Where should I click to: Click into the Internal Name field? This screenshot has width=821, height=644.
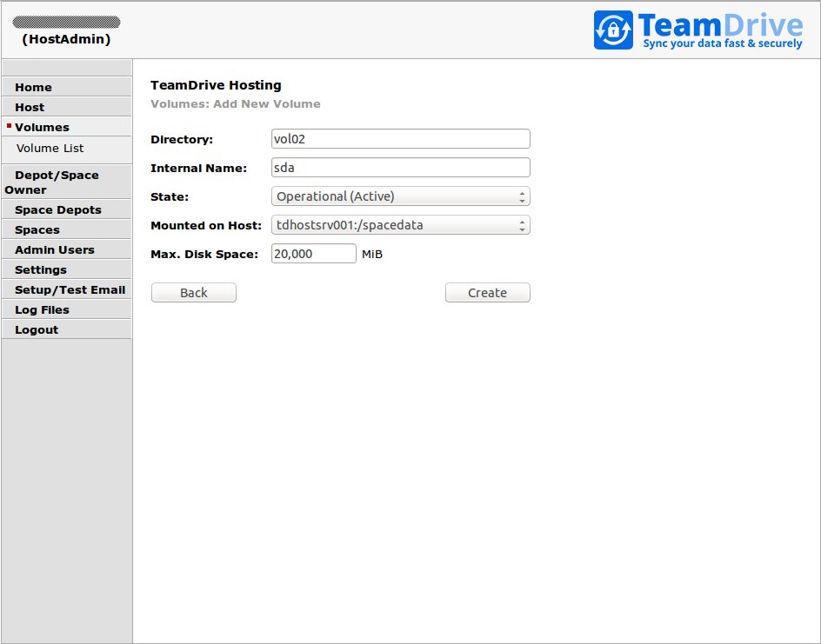[401, 168]
